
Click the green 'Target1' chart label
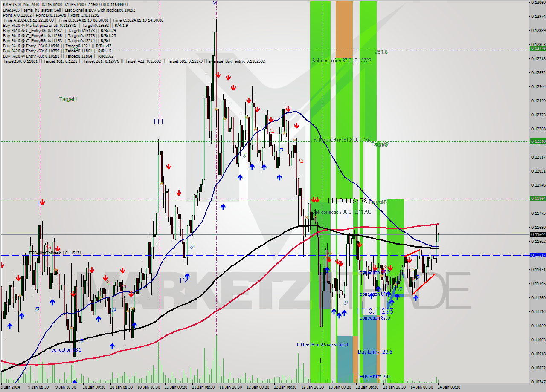point(68,99)
